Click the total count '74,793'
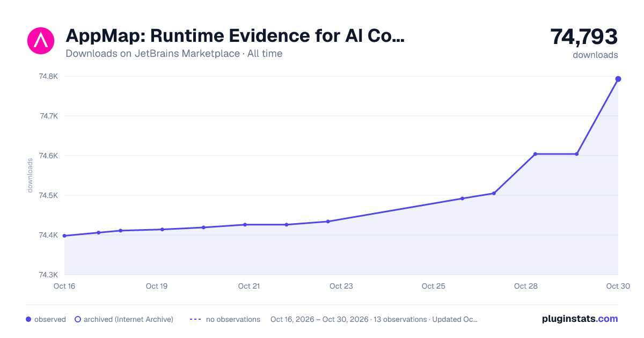The width and height of the screenshot is (644, 338). pyautogui.click(x=584, y=36)
